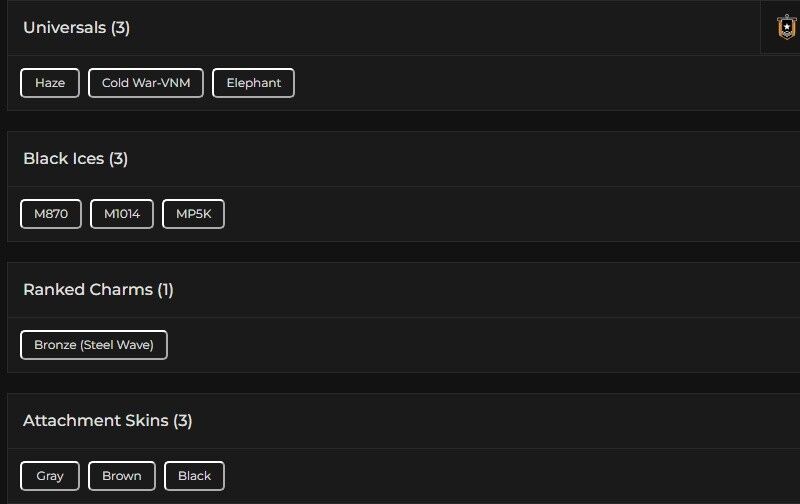Toggle the Attachment Skins section header
This screenshot has height=504, width=800.
[96, 421]
